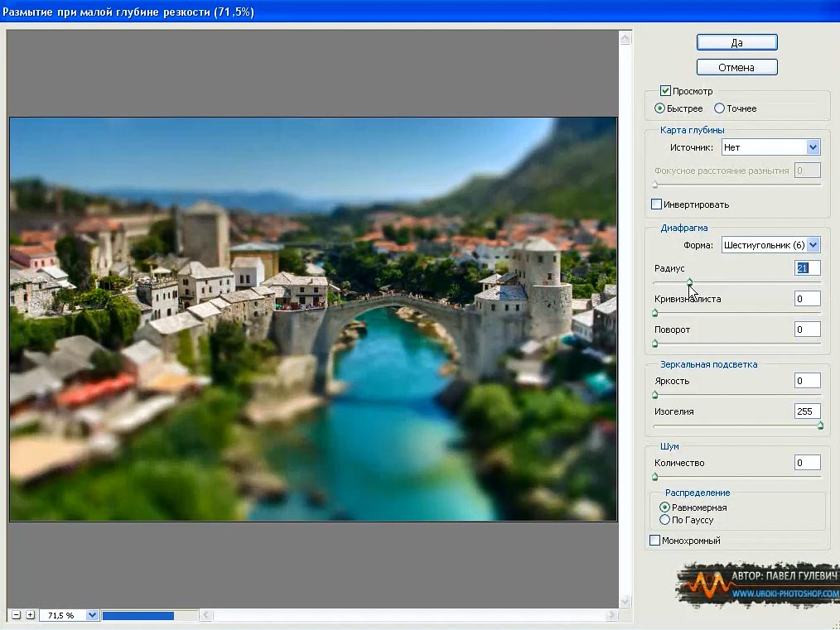Click the Кривизна листа value field
This screenshot has height=630, width=840.
point(808,299)
